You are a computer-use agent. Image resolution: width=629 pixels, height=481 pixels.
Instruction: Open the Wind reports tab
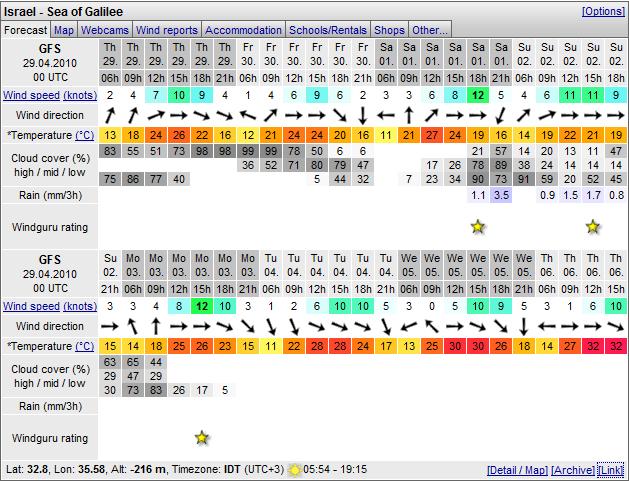point(167,30)
